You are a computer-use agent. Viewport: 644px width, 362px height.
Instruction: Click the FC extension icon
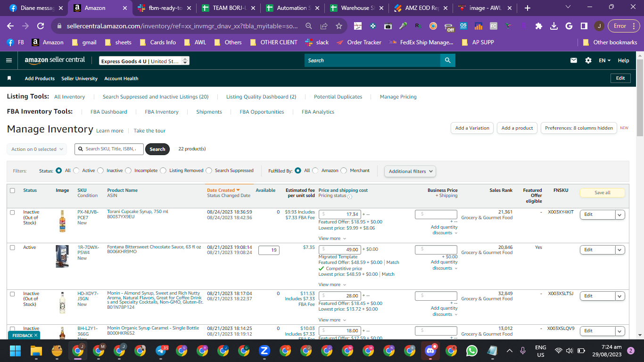[494, 26]
